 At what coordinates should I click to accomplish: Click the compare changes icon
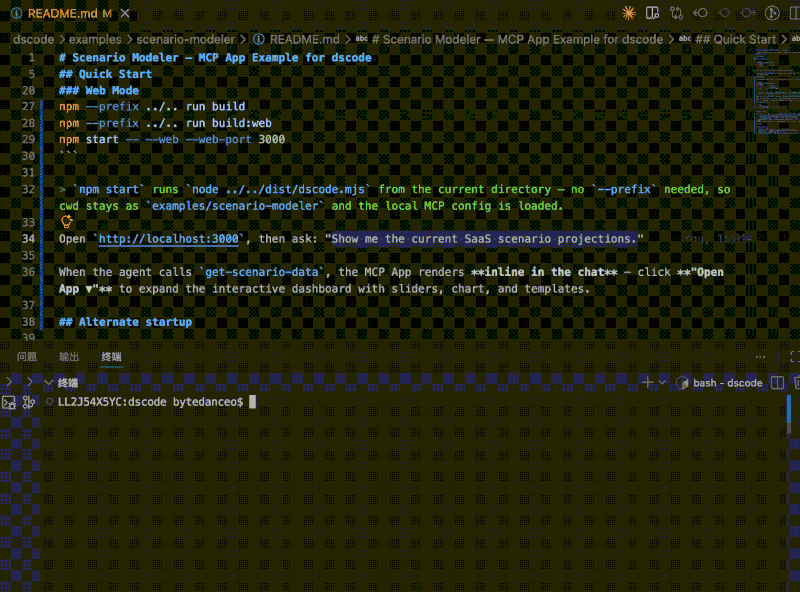[x=677, y=13]
